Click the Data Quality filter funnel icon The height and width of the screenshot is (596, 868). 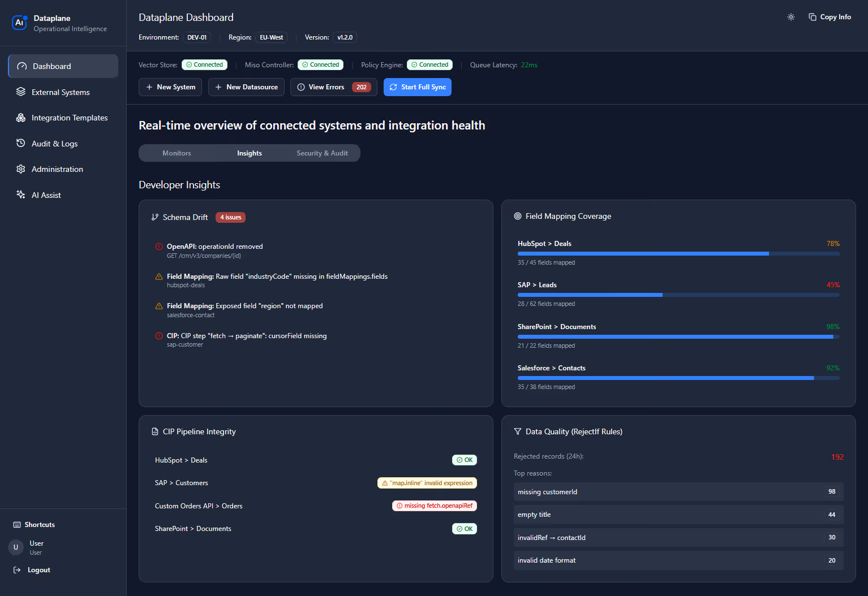(x=518, y=431)
